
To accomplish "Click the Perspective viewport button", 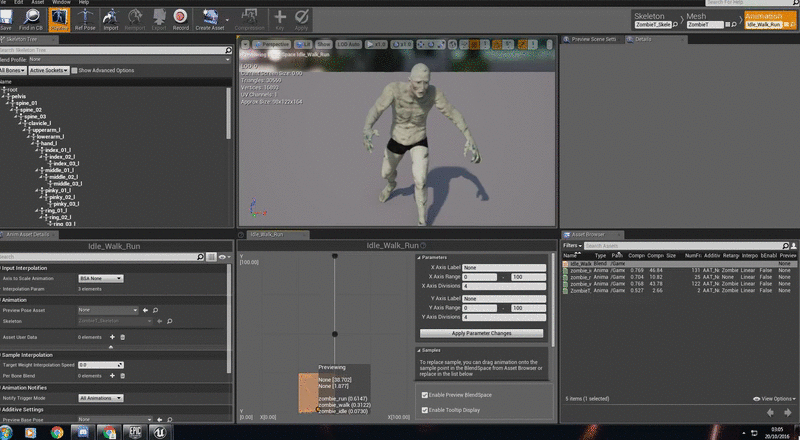I will point(272,44).
